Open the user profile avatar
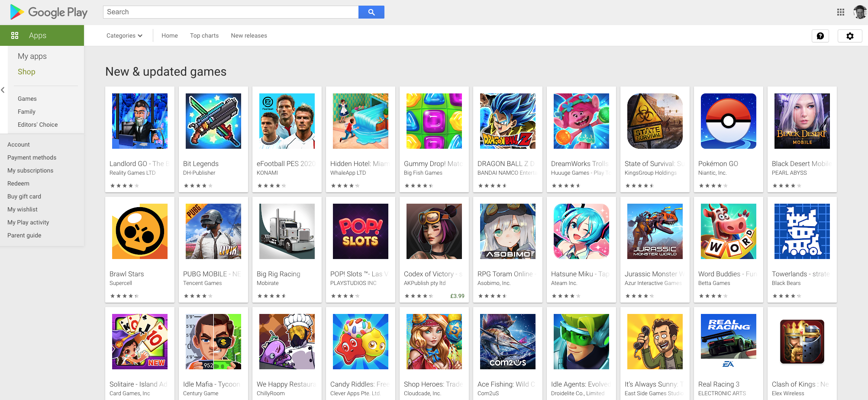Screen dimensions: 868x400 pyautogui.click(x=860, y=12)
